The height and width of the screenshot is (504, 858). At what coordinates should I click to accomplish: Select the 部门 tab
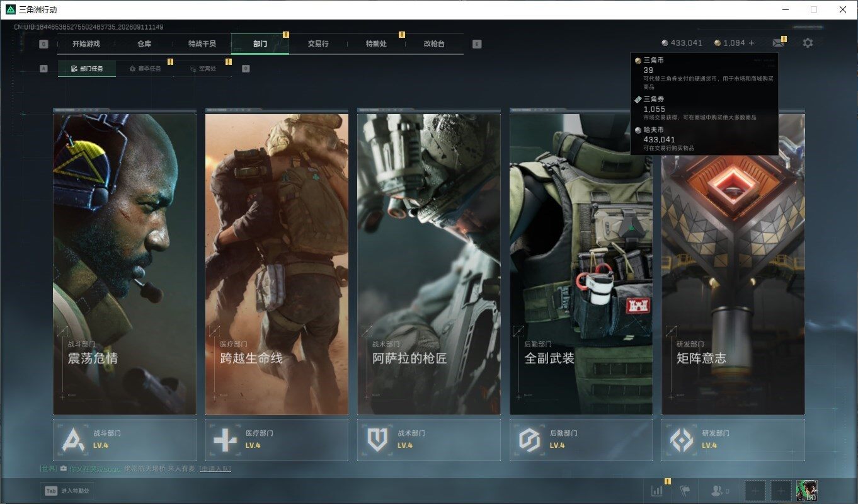click(x=260, y=44)
